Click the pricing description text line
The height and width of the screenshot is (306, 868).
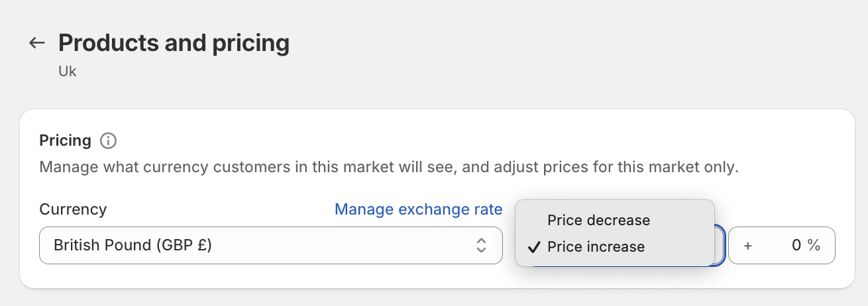click(x=389, y=166)
